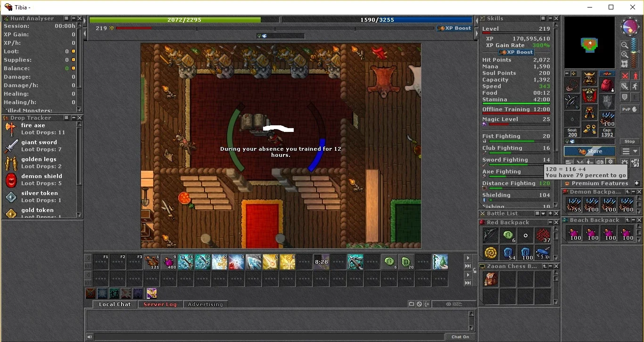Click the blue rune stack of 54

[508, 253]
